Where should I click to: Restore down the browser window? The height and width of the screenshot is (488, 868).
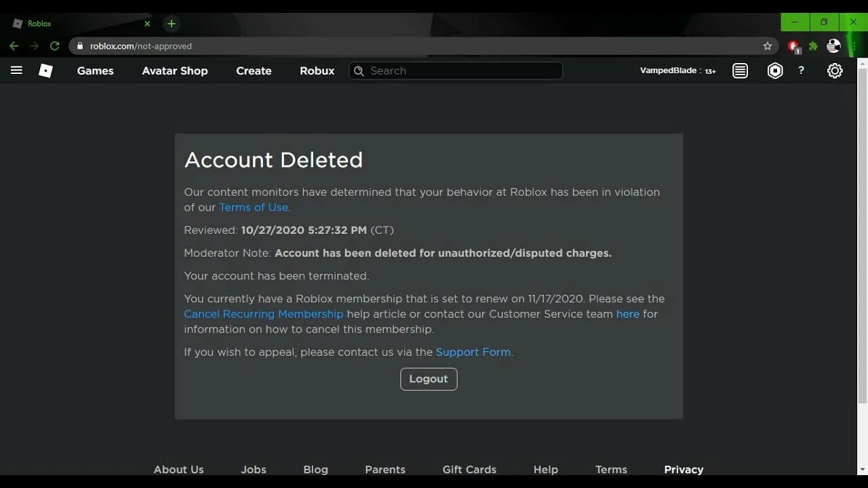824,22
